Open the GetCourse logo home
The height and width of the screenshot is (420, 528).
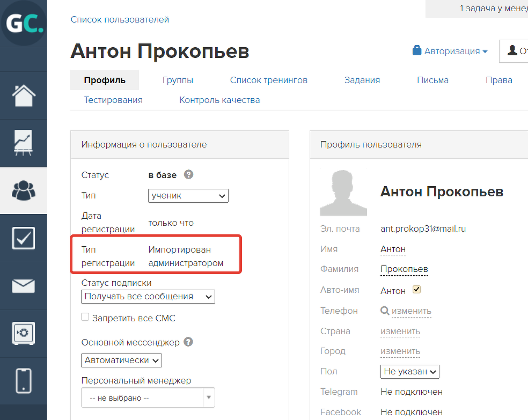point(24,23)
